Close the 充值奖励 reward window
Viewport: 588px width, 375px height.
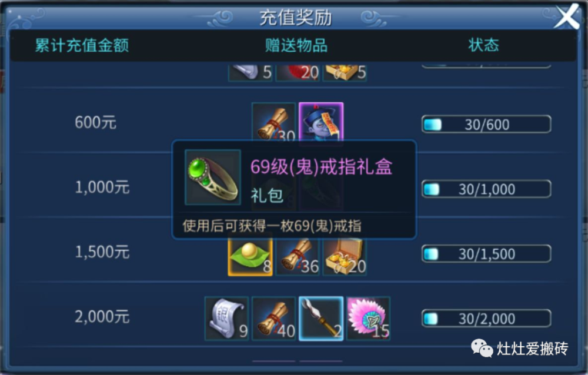[567, 17]
